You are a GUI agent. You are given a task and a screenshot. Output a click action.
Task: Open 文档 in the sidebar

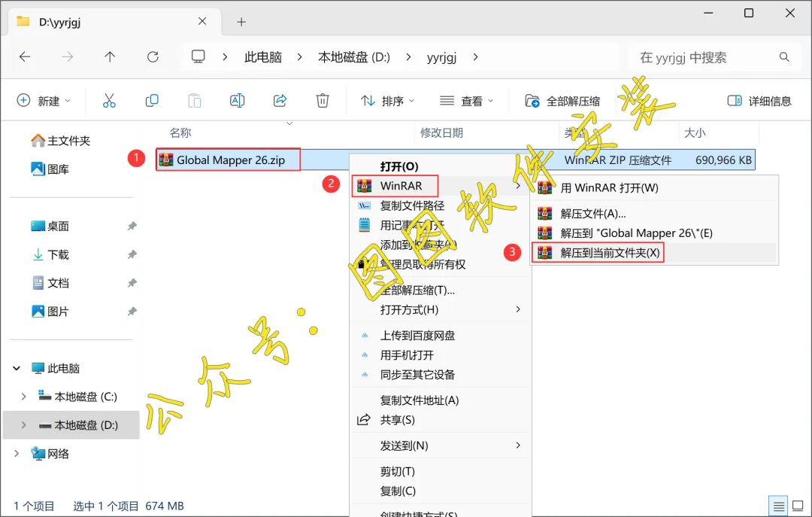(x=50, y=283)
